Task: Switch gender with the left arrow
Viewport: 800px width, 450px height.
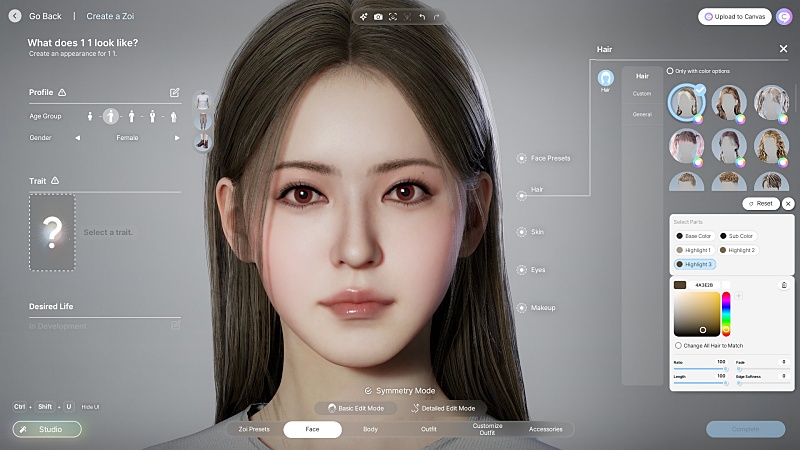Action: [78, 138]
